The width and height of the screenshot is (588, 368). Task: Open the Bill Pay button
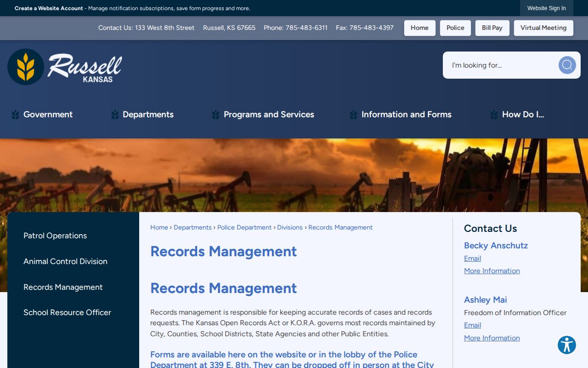point(492,28)
